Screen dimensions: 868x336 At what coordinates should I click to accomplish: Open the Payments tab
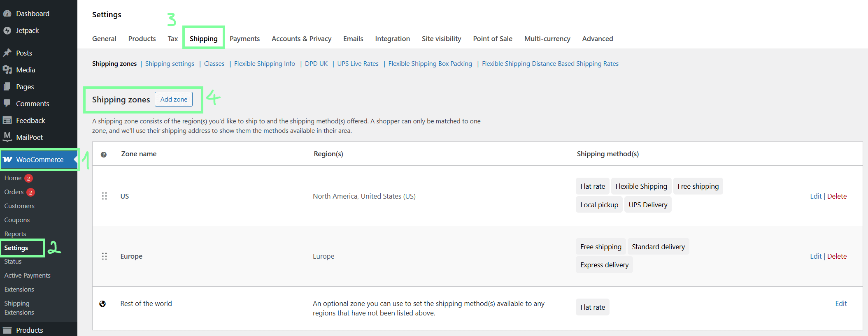tap(244, 39)
